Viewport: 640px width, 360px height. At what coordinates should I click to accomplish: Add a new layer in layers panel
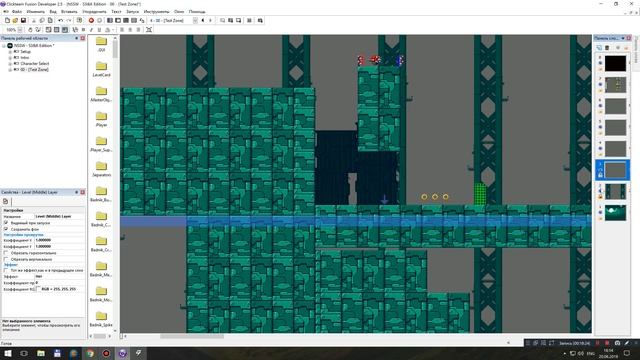[599, 48]
